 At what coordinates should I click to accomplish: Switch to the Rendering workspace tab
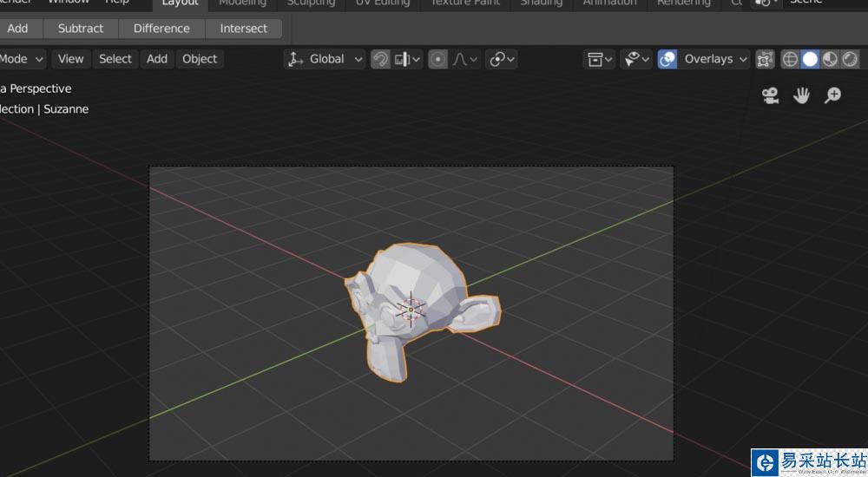tap(684, 3)
